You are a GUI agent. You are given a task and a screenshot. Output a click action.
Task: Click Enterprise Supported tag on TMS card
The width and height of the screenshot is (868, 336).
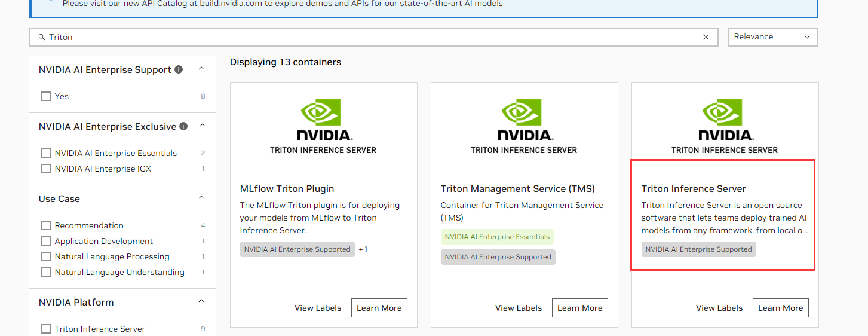pos(498,257)
